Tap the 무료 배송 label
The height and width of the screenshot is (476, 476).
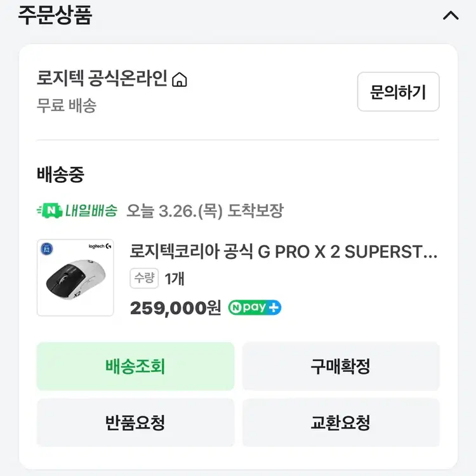[66, 105]
